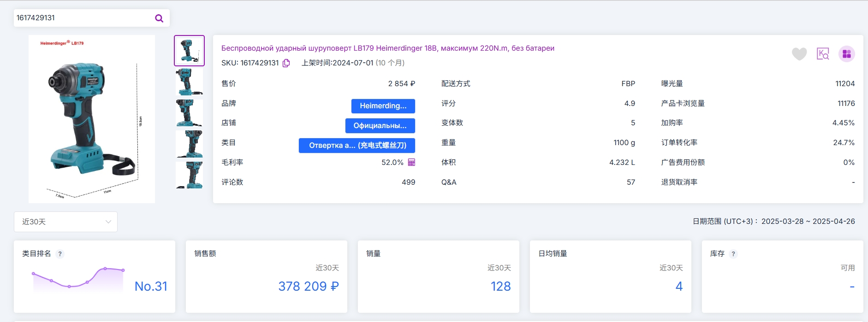
Task: Click the 销售额 card title
Action: pyautogui.click(x=205, y=254)
